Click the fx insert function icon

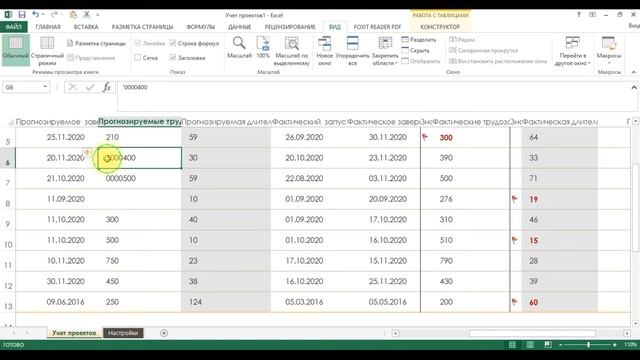(x=107, y=87)
